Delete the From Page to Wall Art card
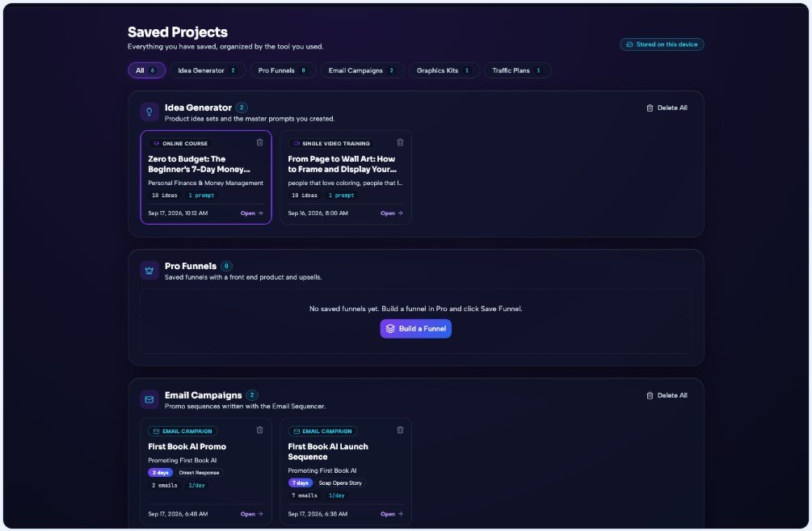Screen dimensions: 812x531 (400, 142)
